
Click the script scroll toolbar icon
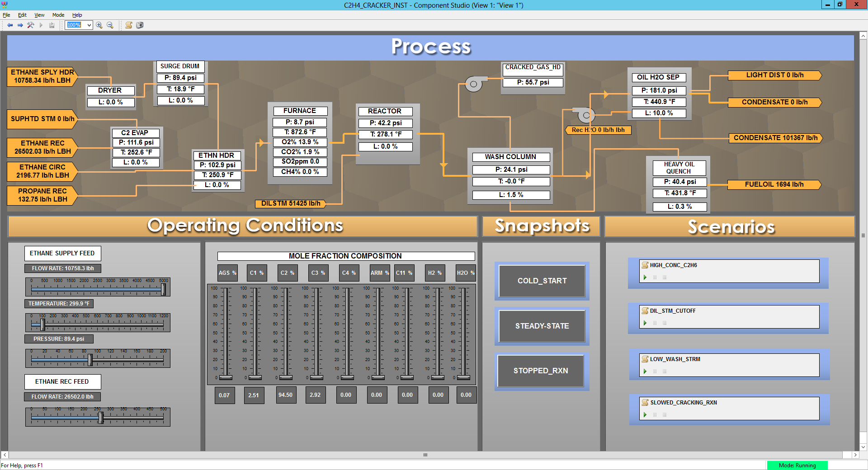click(x=128, y=25)
